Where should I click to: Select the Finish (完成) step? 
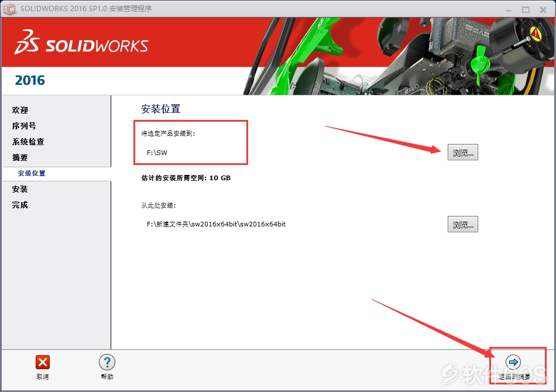point(20,205)
